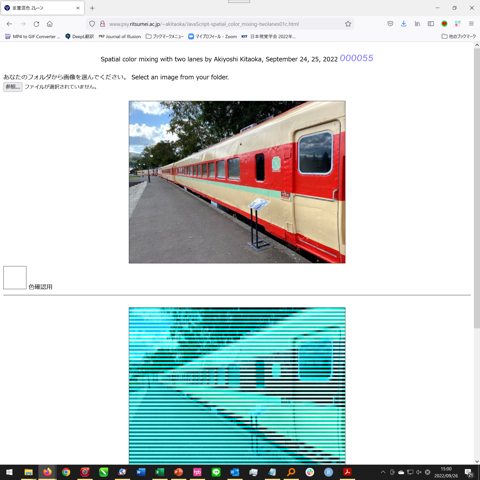Go to the Firefox home page icon

tap(50, 24)
